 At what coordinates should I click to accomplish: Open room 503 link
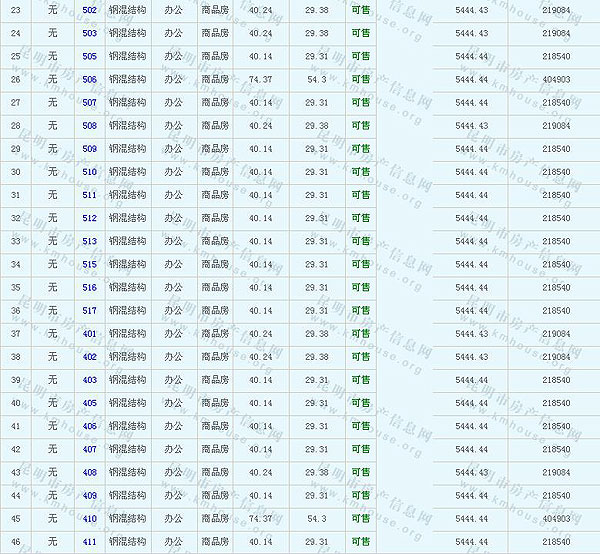point(90,33)
